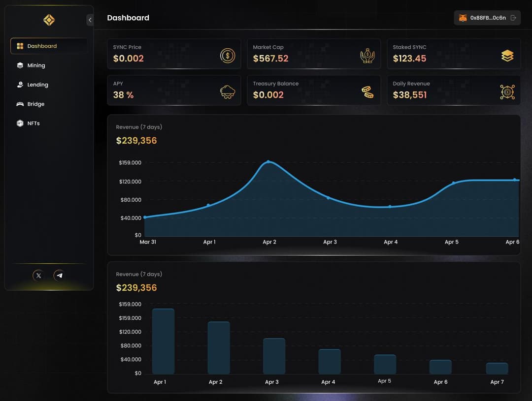
Task: Click the X (Twitter) social icon
Action: (38, 276)
